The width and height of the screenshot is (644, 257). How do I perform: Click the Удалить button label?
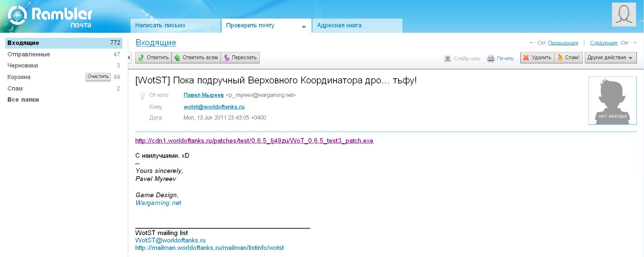click(542, 58)
